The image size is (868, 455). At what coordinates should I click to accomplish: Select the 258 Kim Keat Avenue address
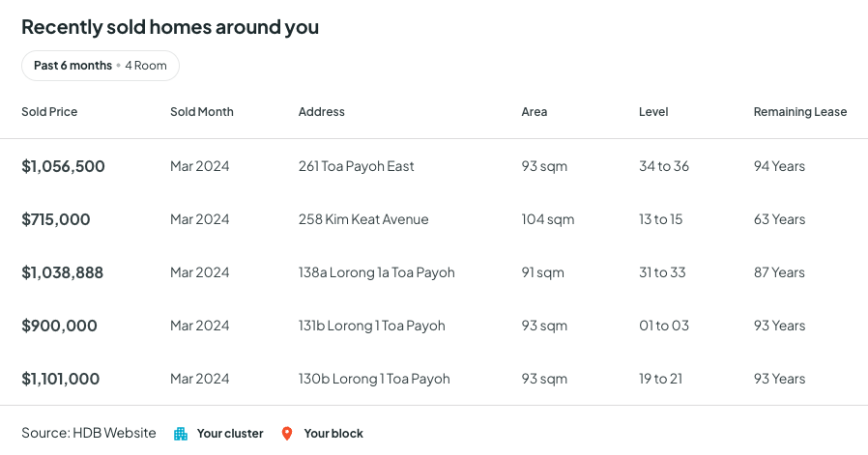click(363, 219)
